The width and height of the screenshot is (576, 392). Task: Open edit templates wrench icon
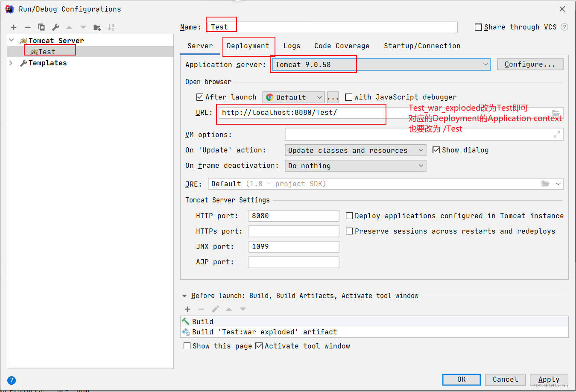click(x=56, y=27)
